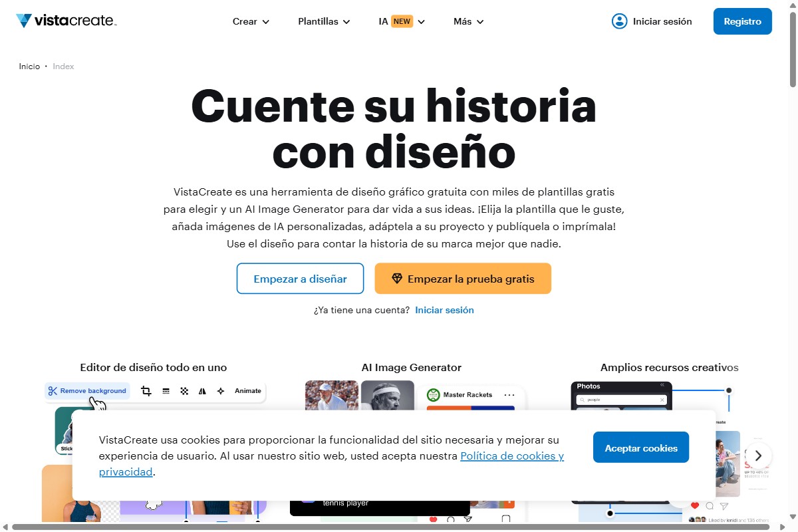Click the VistaCreate logo

coord(66,21)
